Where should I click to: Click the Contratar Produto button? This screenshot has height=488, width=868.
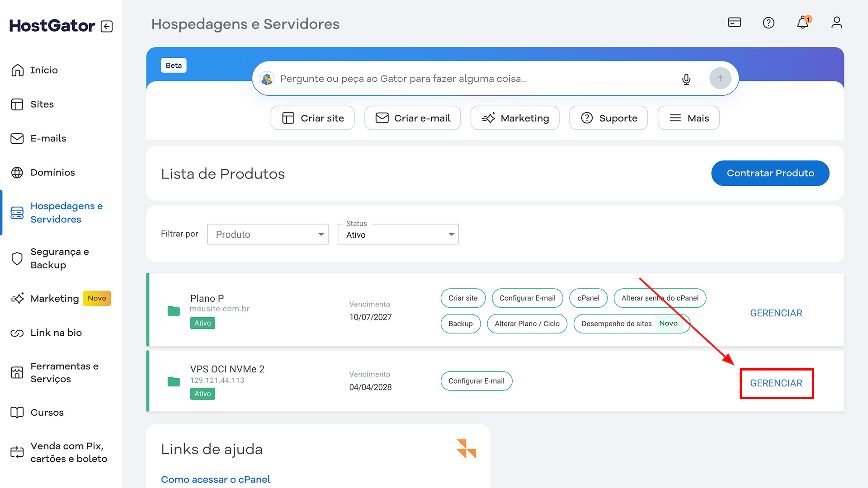[770, 173]
